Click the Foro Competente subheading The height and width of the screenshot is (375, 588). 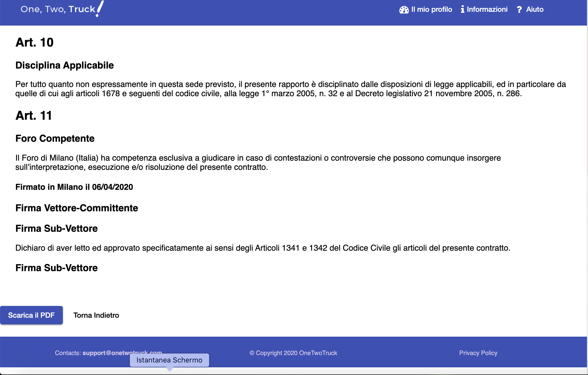click(x=55, y=139)
